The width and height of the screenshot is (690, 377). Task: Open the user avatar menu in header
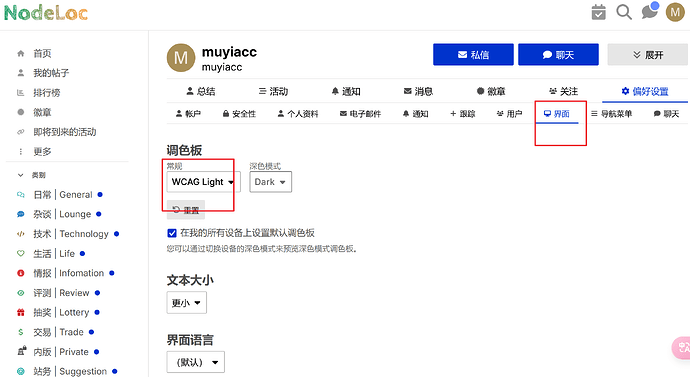(675, 12)
